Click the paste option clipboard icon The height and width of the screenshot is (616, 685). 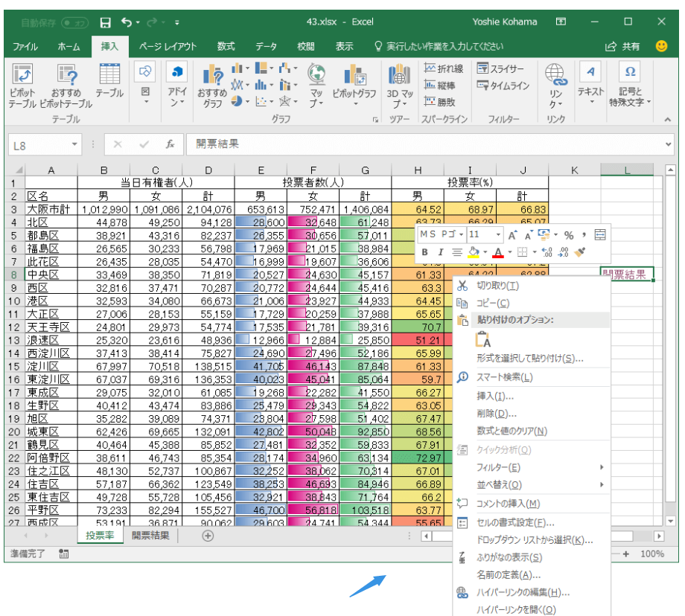click(x=482, y=339)
